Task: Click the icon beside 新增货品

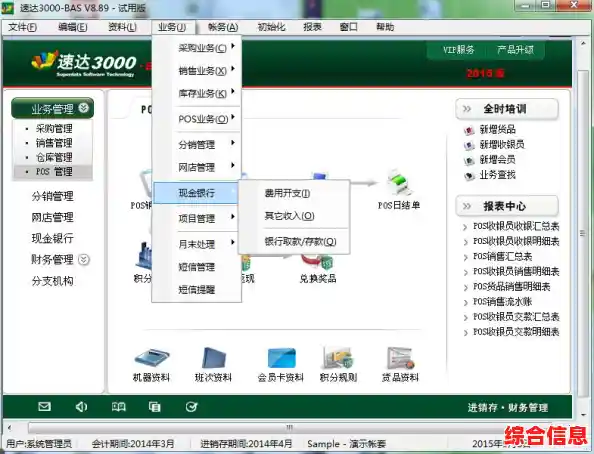Action: click(x=469, y=130)
